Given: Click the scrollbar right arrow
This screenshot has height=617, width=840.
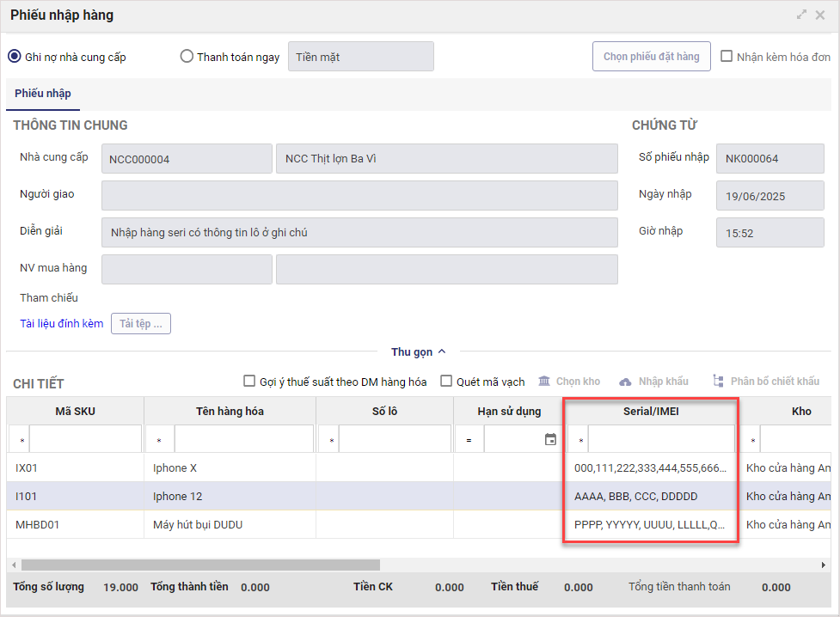Looking at the screenshot, I should 825,565.
